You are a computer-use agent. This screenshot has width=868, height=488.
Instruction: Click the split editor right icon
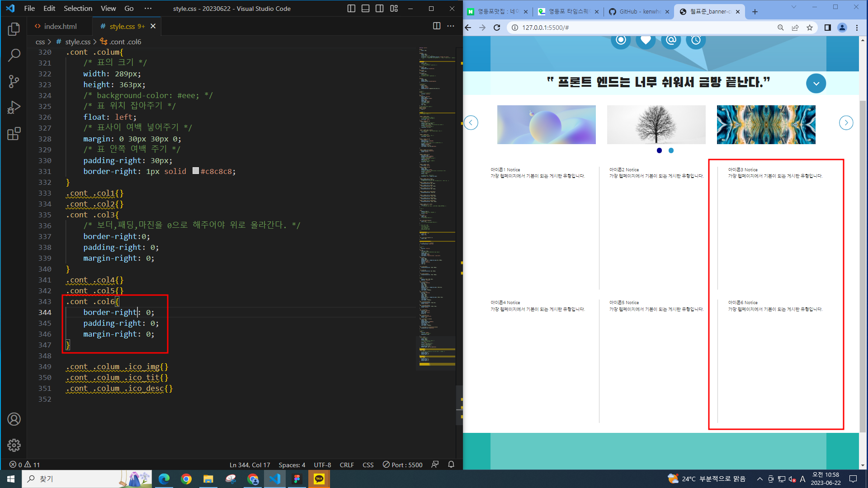point(436,26)
